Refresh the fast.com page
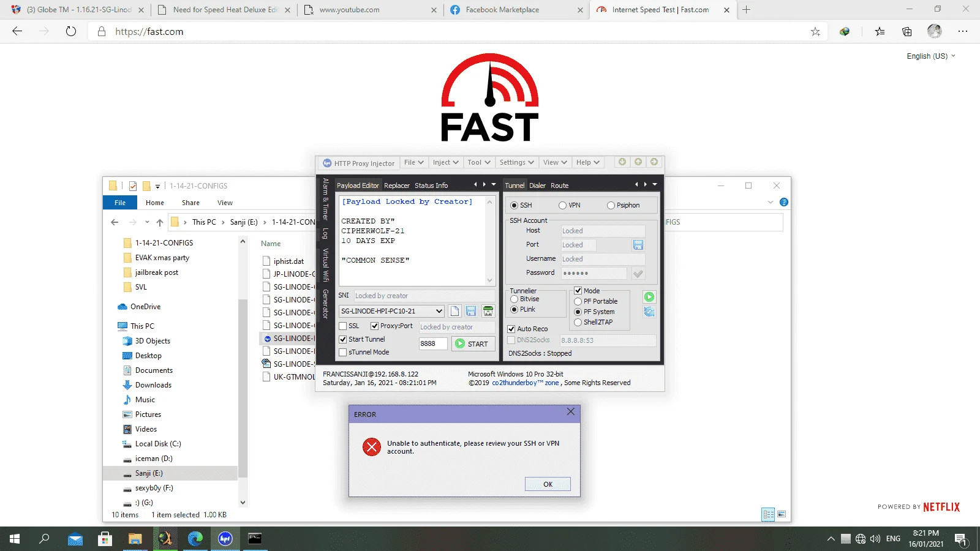The image size is (980, 551). (x=71, y=31)
